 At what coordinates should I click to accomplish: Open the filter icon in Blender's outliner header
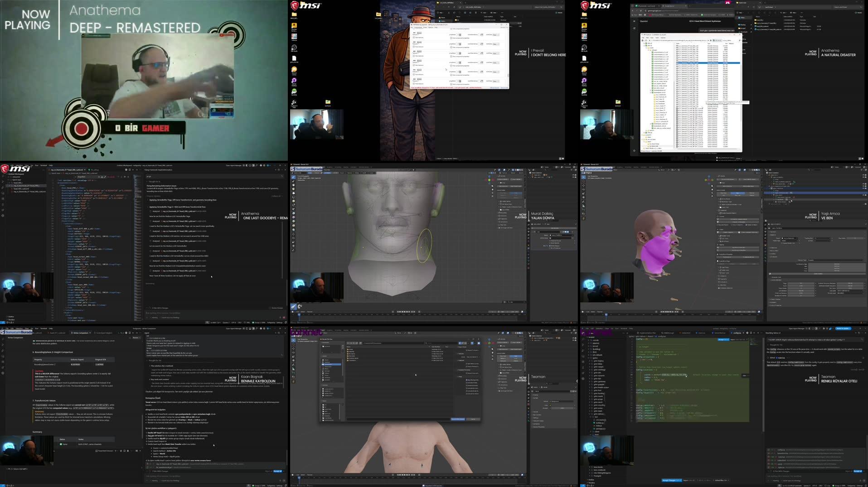click(862, 170)
